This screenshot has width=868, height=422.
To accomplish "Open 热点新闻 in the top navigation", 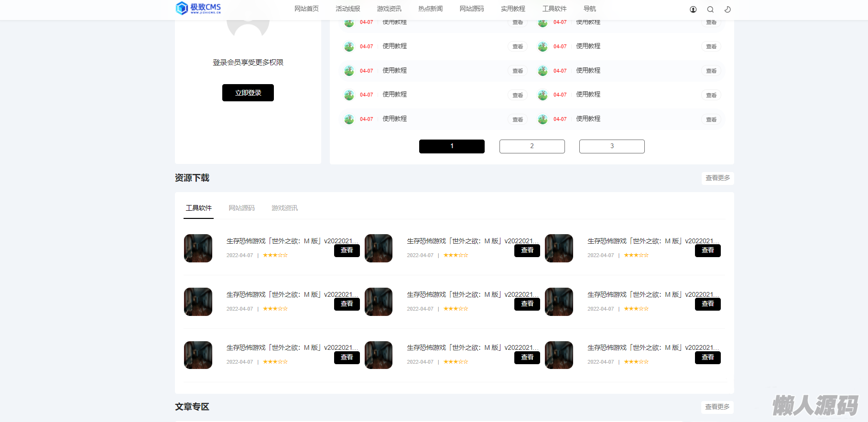I will 430,9.
